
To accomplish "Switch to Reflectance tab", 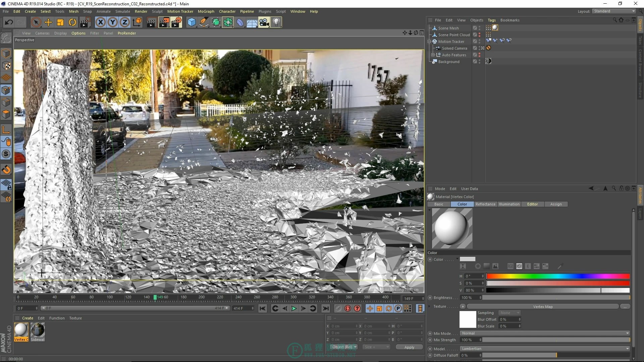I will coord(485,204).
